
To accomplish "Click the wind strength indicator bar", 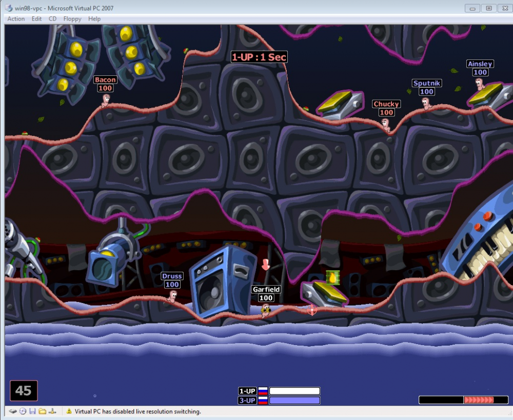I will point(463,400).
